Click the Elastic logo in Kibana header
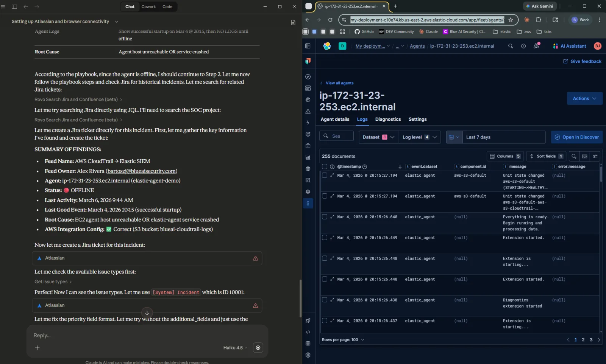 tap(327, 46)
